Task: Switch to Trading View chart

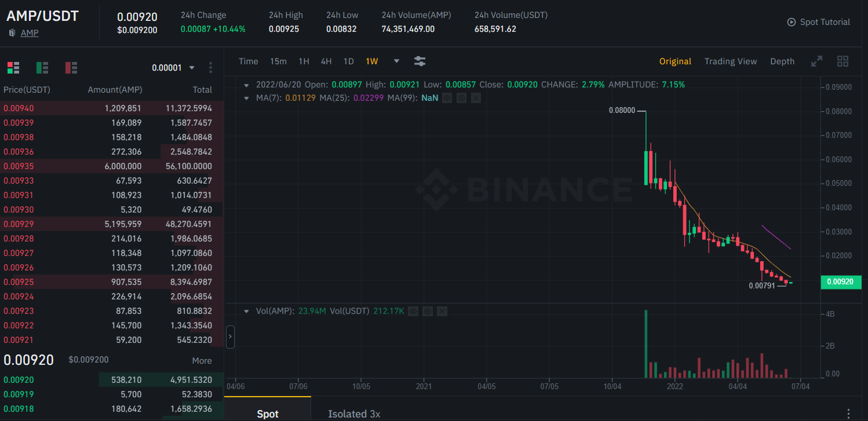Action: [731, 61]
